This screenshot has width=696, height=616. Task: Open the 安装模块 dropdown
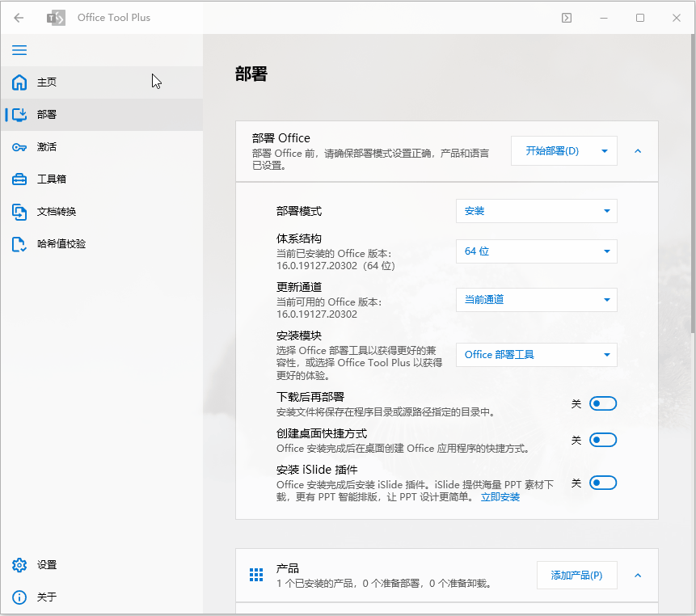536,355
